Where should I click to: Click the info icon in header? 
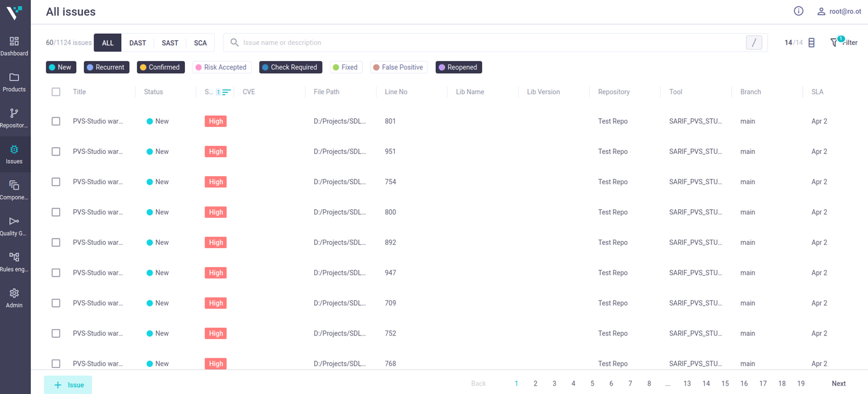coord(798,11)
